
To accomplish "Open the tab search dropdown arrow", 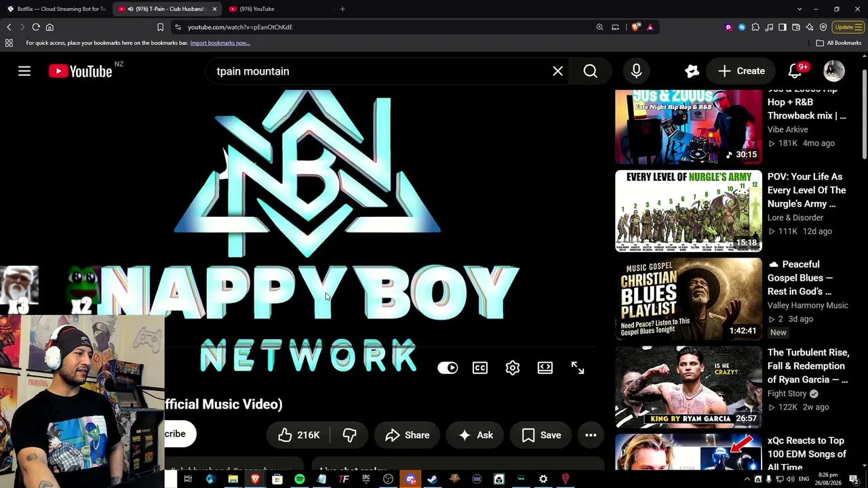I will pyautogui.click(x=800, y=9).
